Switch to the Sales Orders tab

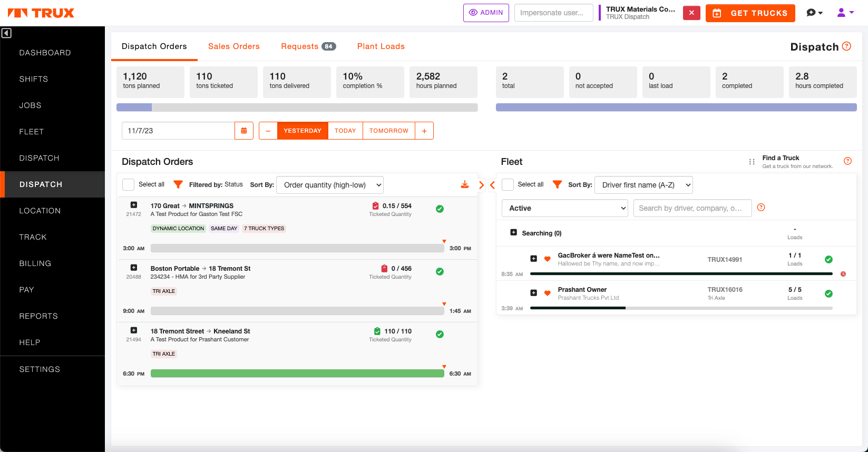click(x=233, y=46)
